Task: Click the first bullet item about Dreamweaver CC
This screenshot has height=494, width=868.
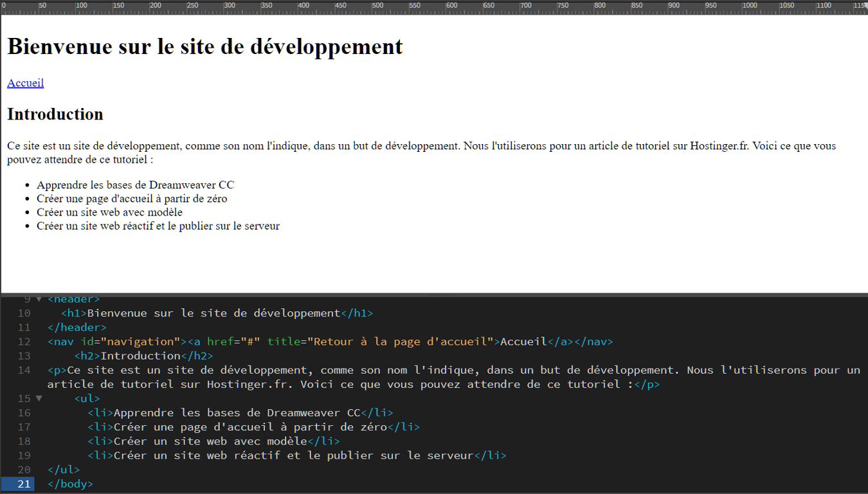Action: [x=135, y=185]
